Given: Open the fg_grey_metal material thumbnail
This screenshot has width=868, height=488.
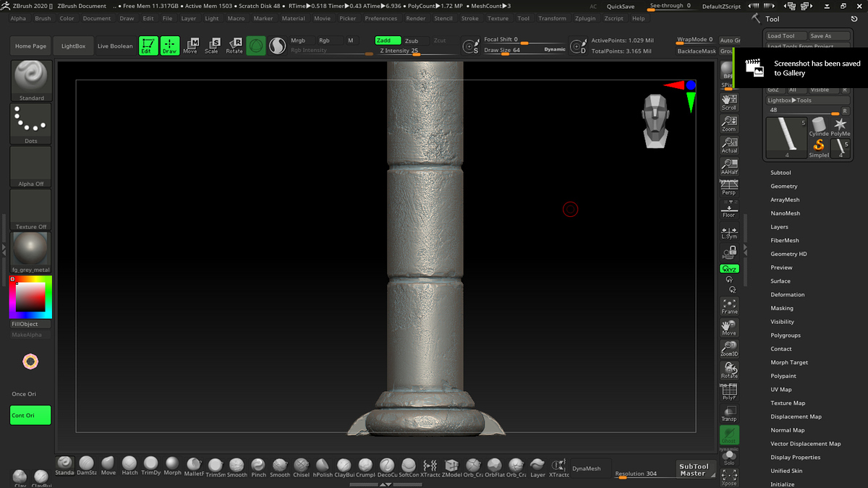Looking at the screenshot, I should tap(30, 252).
